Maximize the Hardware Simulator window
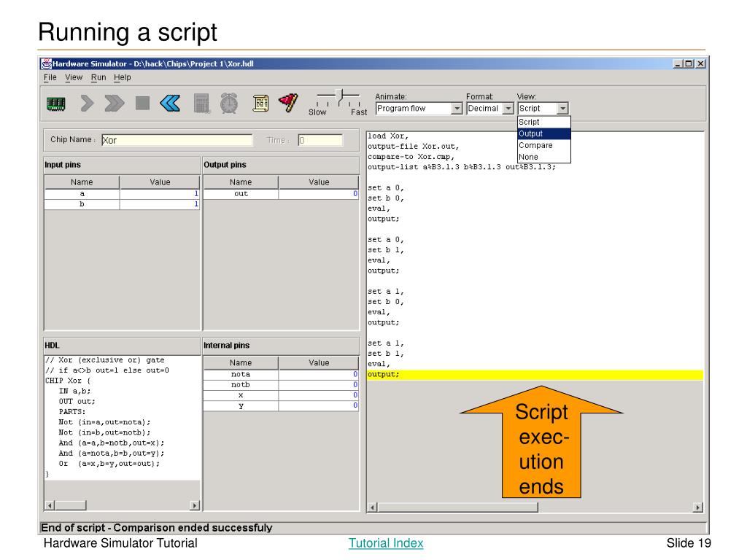747x560 pixels. tap(689, 64)
